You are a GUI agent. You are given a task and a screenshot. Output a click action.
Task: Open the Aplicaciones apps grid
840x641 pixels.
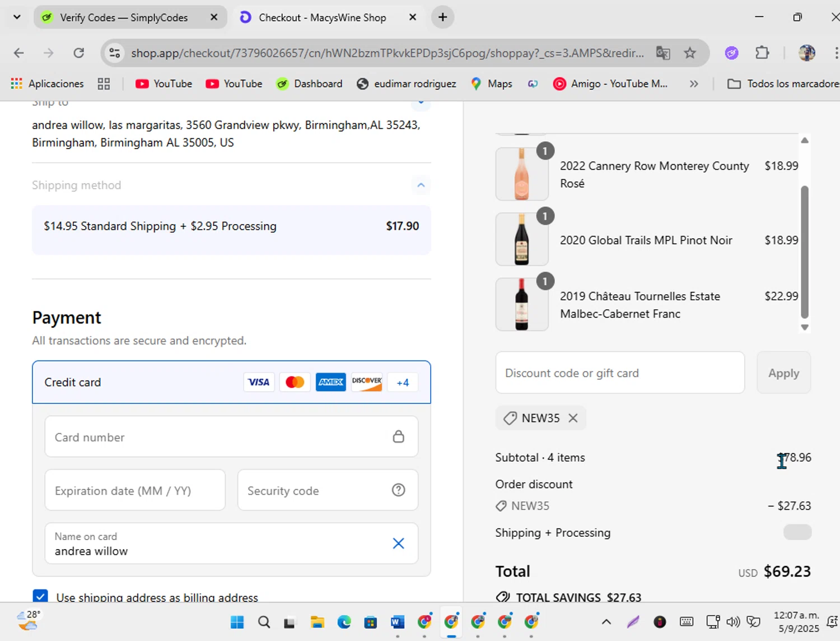click(x=47, y=83)
